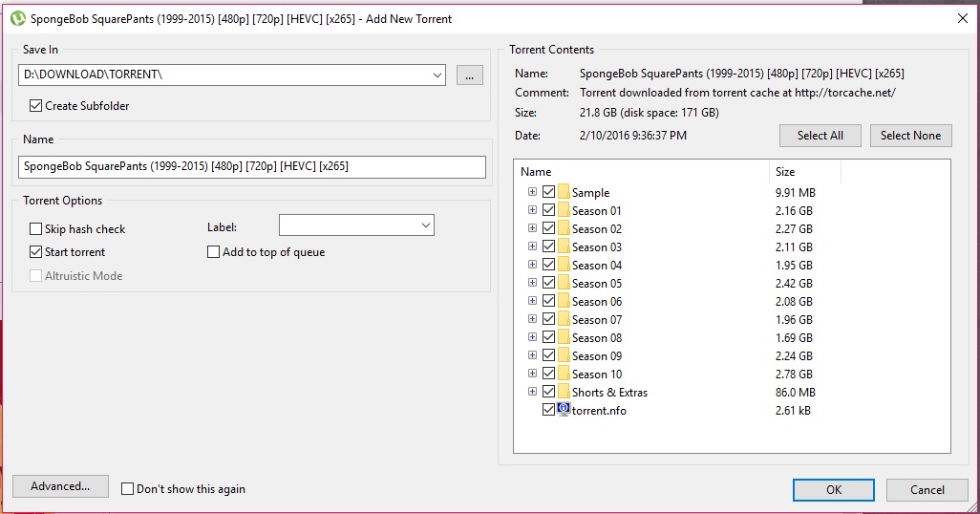Screen dimensions: 980x514
Task: Click the Season 07 folder icon
Action: coord(564,319)
